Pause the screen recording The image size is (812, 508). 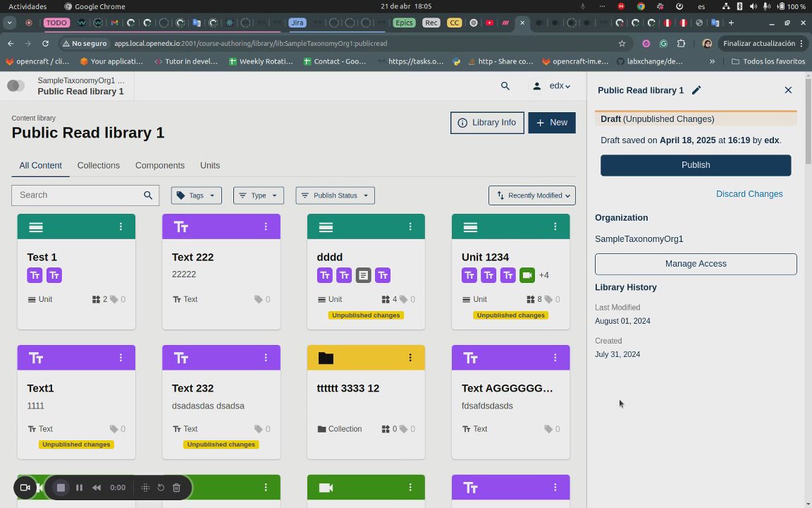click(79, 488)
